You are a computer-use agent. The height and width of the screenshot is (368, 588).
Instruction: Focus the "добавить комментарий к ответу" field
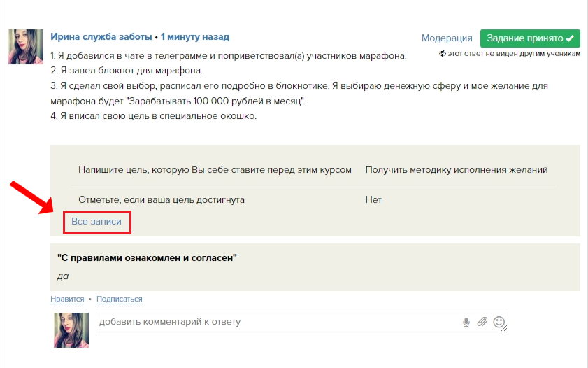point(302,323)
